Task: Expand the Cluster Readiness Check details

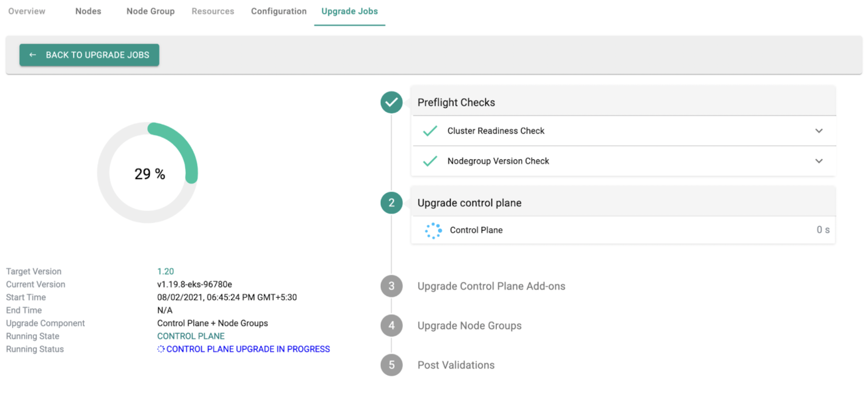Action: (819, 131)
